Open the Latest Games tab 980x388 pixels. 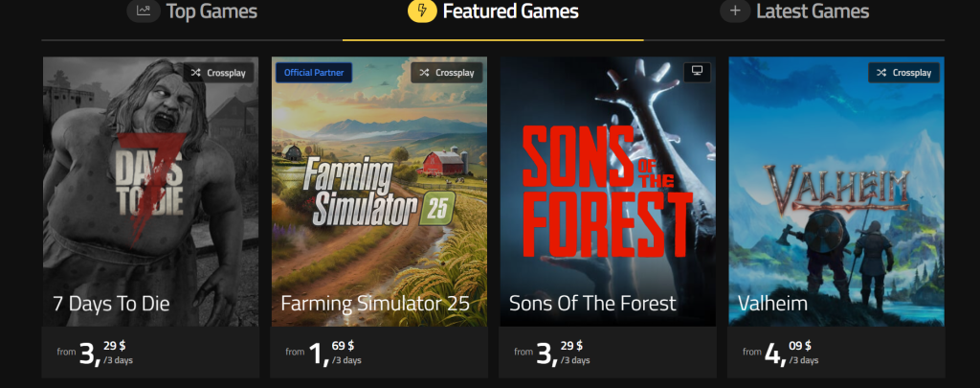point(812,11)
